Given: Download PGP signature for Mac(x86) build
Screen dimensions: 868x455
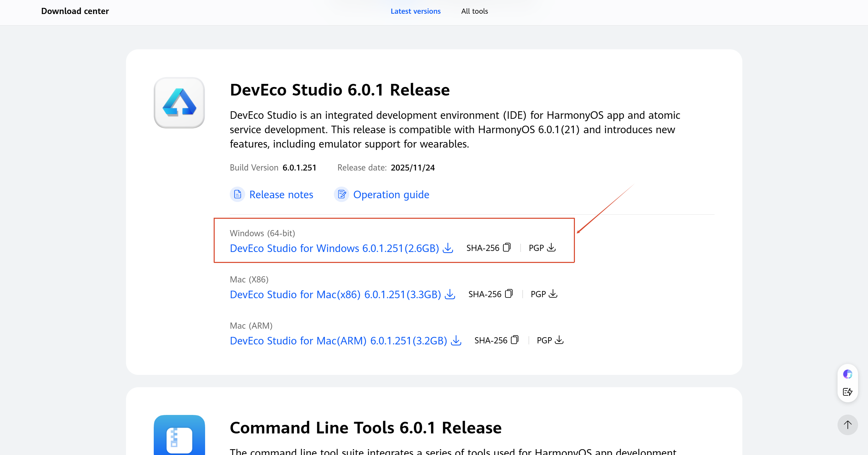Looking at the screenshot, I should coord(553,294).
